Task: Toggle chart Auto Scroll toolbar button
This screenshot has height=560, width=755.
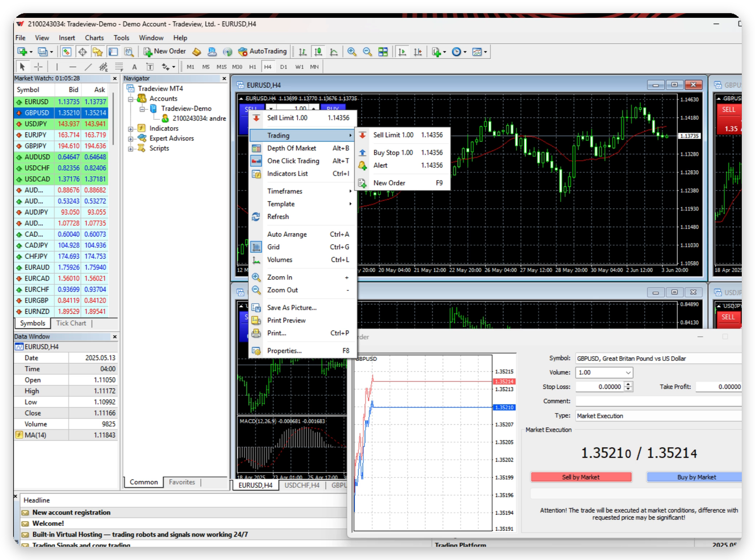Action: pyautogui.click(x=402, y=51)
